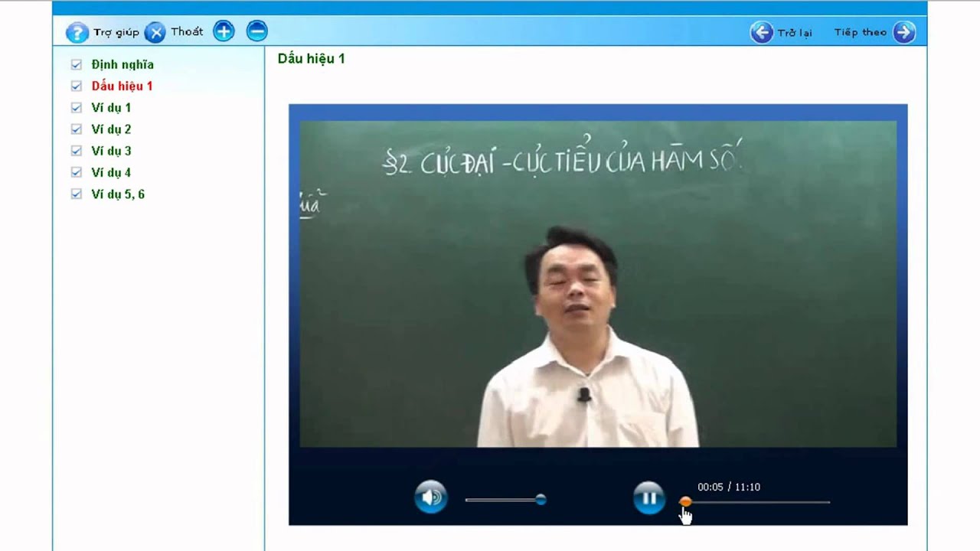The width and height of the screenshot is (980, 551).
Task: Open the Ví dụ 4 lesson
Action: pyautogui.click(x=111, y=172)
